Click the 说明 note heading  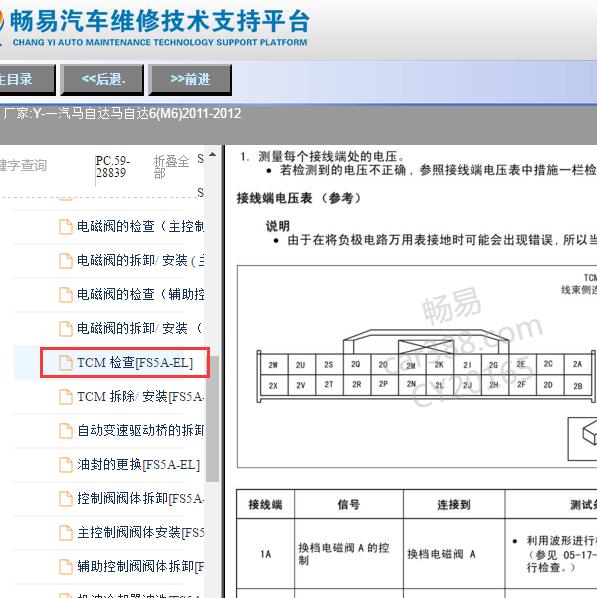coord(277,226)
